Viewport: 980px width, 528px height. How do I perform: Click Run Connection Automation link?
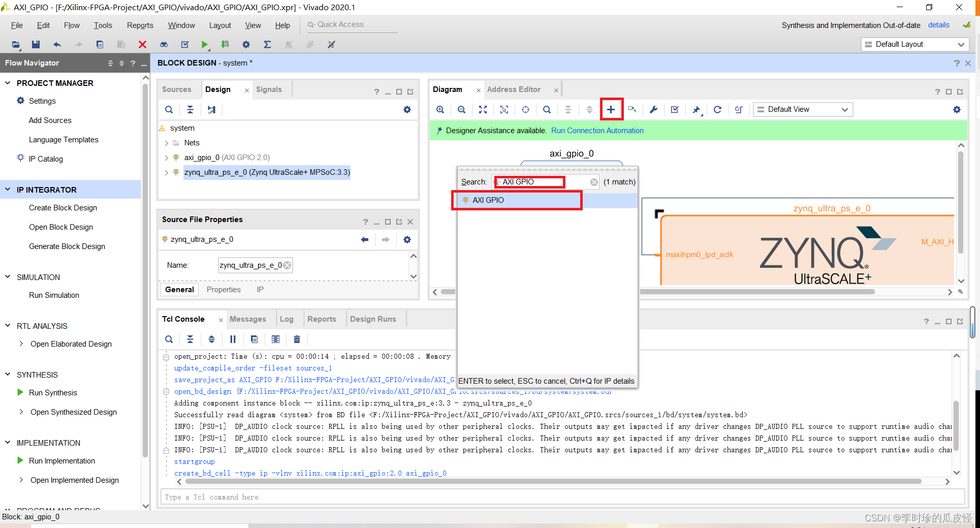pos(597,131)
